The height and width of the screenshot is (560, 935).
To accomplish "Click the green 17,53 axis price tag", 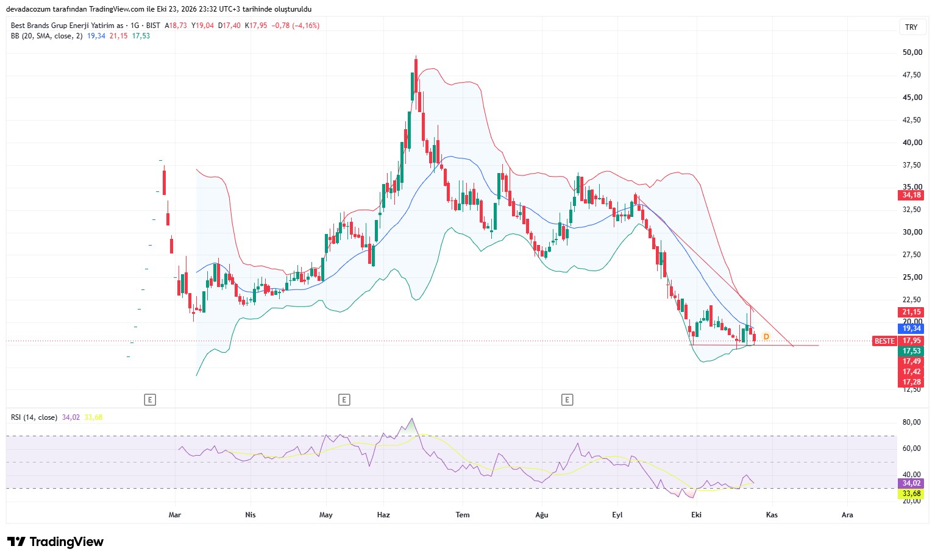I will coord(911,351).
